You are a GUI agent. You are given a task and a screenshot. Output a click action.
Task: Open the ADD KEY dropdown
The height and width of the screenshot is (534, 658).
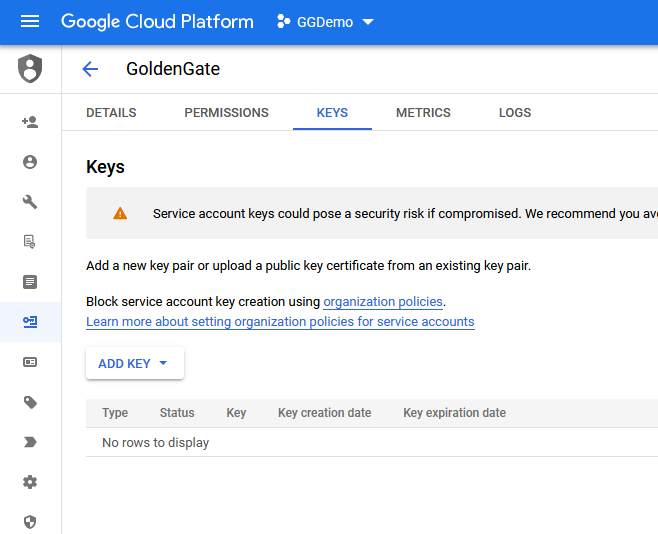[x=134, y=364]
